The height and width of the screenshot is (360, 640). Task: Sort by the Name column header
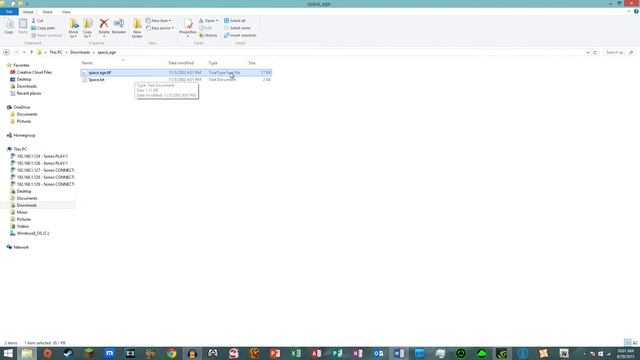pos(87,63)
